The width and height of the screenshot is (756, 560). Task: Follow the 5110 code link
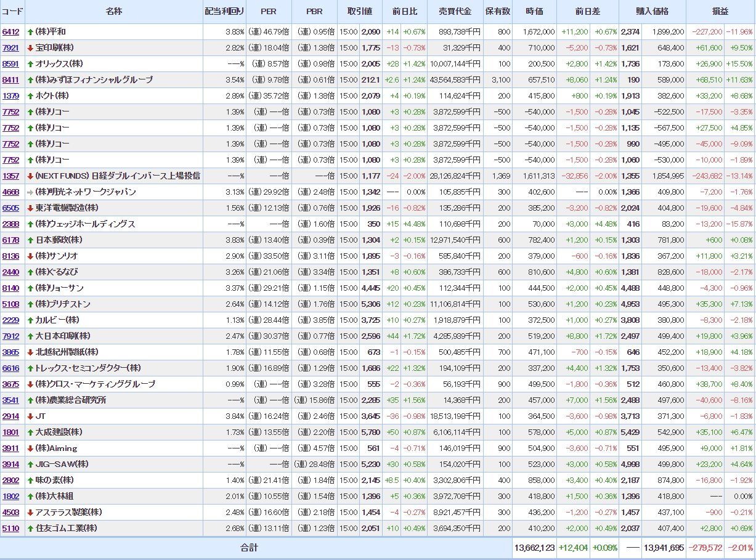(x=10, y=529)
